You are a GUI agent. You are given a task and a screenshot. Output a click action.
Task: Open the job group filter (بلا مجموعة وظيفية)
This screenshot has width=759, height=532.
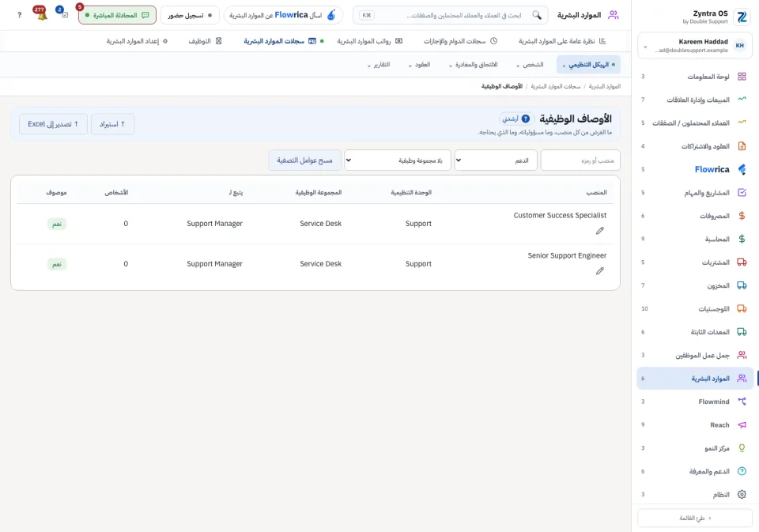pyautogui.click(x=398, y=160)
